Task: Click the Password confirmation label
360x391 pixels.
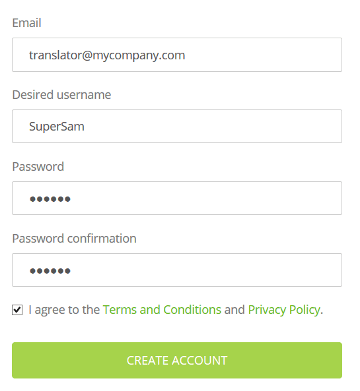Action: pos(74,239)
